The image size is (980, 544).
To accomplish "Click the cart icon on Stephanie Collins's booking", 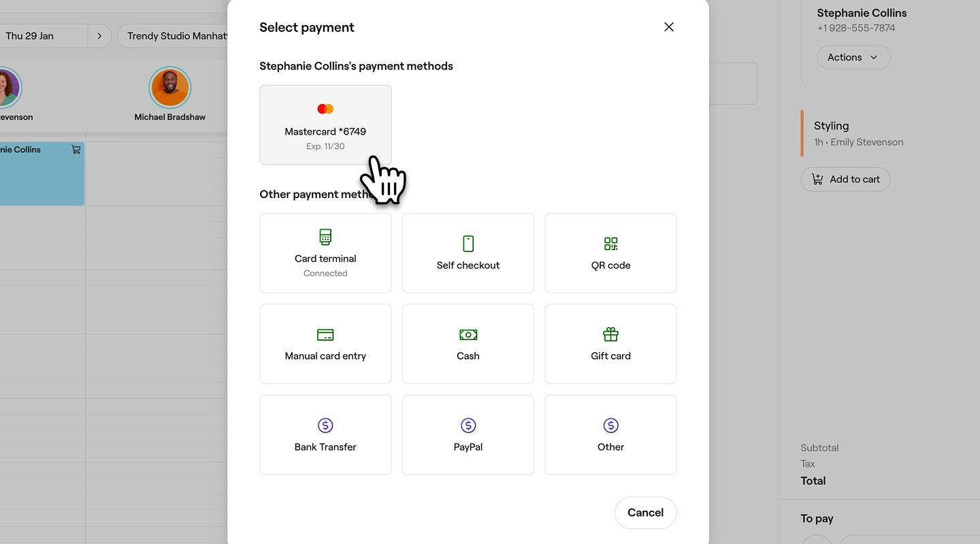I will (76, 149).
